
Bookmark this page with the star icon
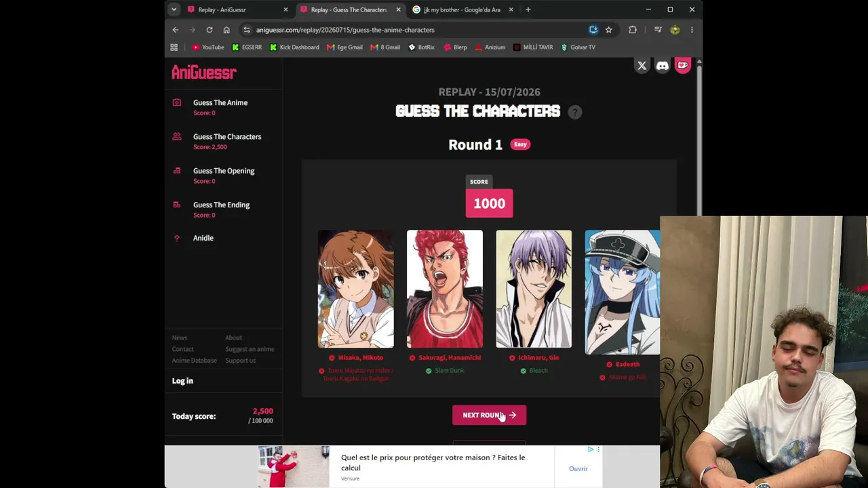(608, 30)
